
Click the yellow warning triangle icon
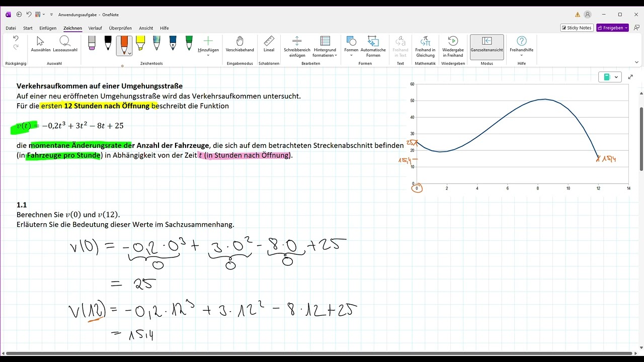click(x=578, y=15)
